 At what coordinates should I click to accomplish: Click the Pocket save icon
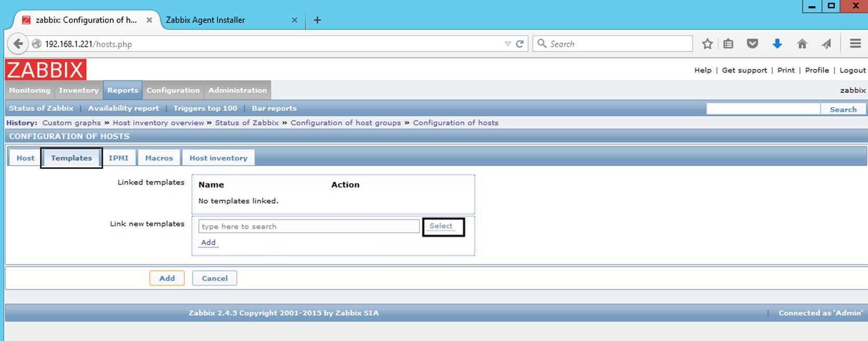[752, 44]
